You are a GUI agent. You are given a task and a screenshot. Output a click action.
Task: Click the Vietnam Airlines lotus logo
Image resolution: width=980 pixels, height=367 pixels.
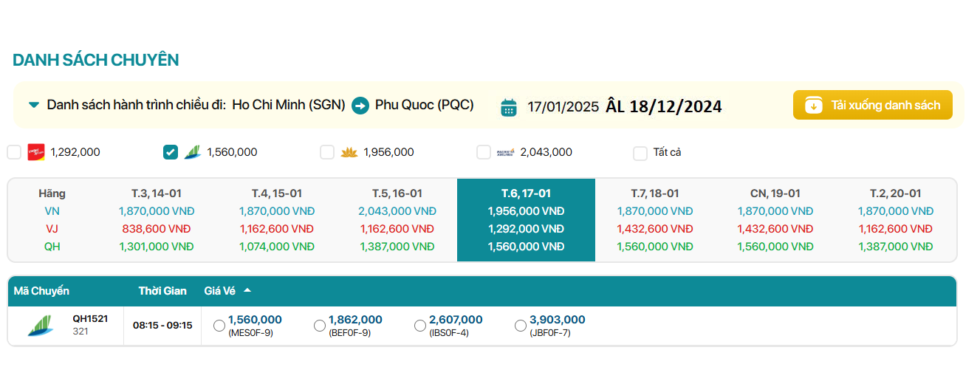coord(349,152)
